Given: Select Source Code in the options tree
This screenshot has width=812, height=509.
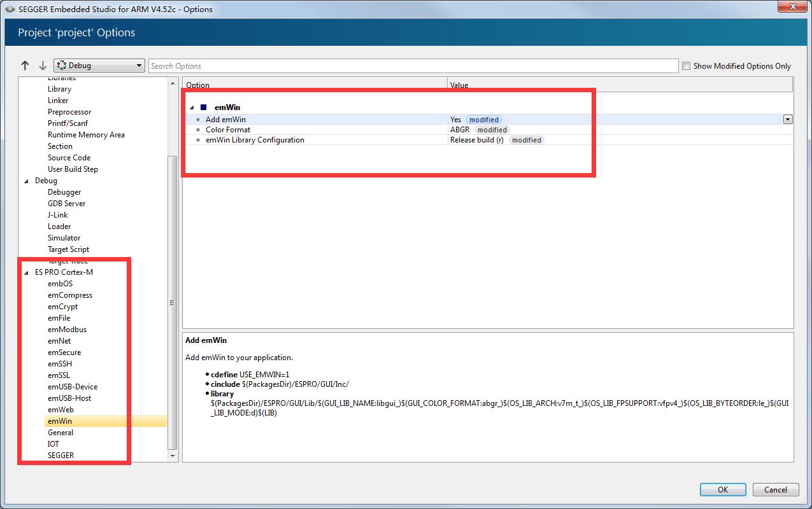Looking at the screenshot, I should 69,158.
